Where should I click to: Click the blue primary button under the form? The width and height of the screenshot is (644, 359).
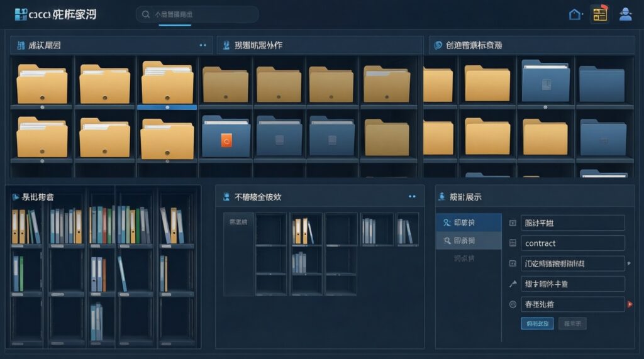pyautogui.click(x=537, y=323)
